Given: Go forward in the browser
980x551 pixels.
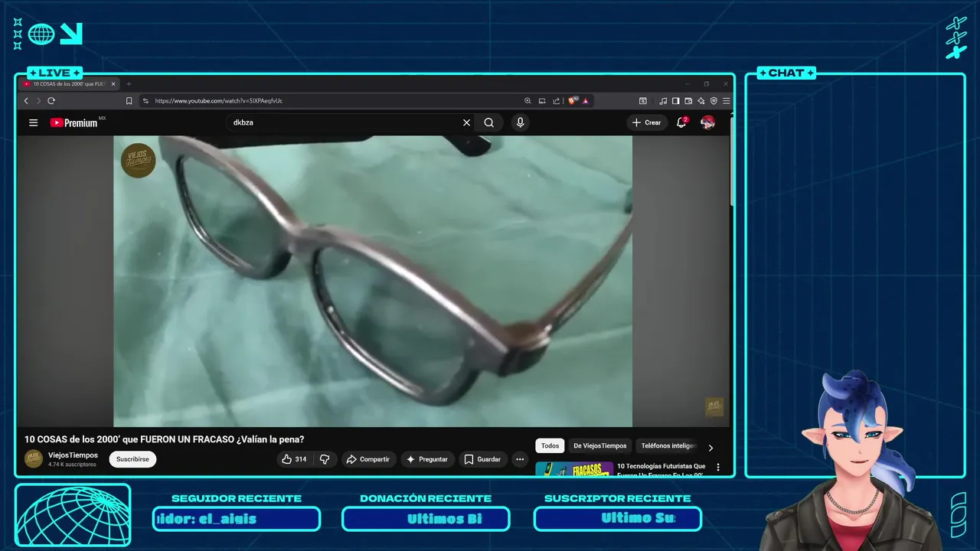Looking at the screenshot, I should tap(38, 100).
